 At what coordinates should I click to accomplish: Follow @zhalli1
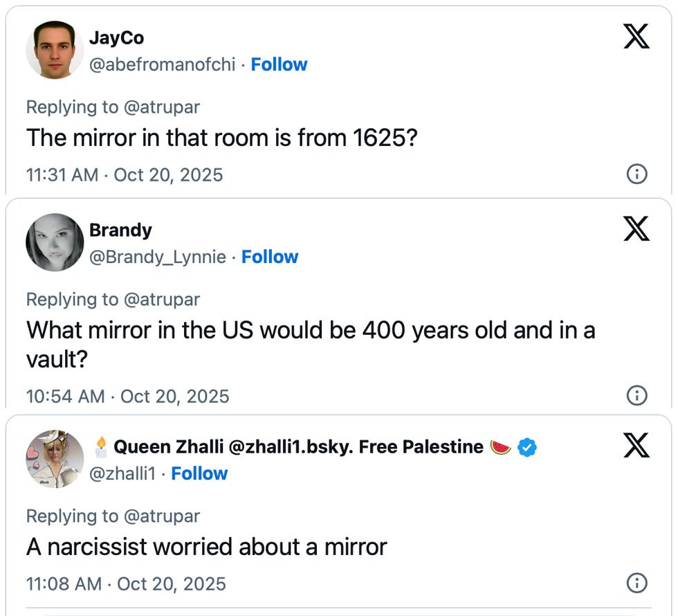click(199, 473)
